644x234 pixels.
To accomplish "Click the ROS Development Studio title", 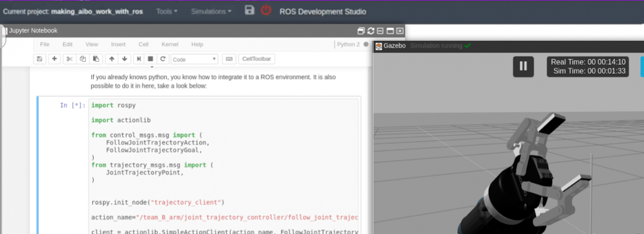I will (x=323, y=12).
